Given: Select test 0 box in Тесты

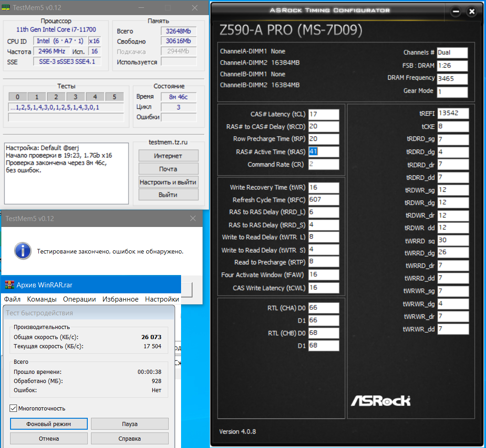Looking at the screenshot, I should tap(17, 97).
